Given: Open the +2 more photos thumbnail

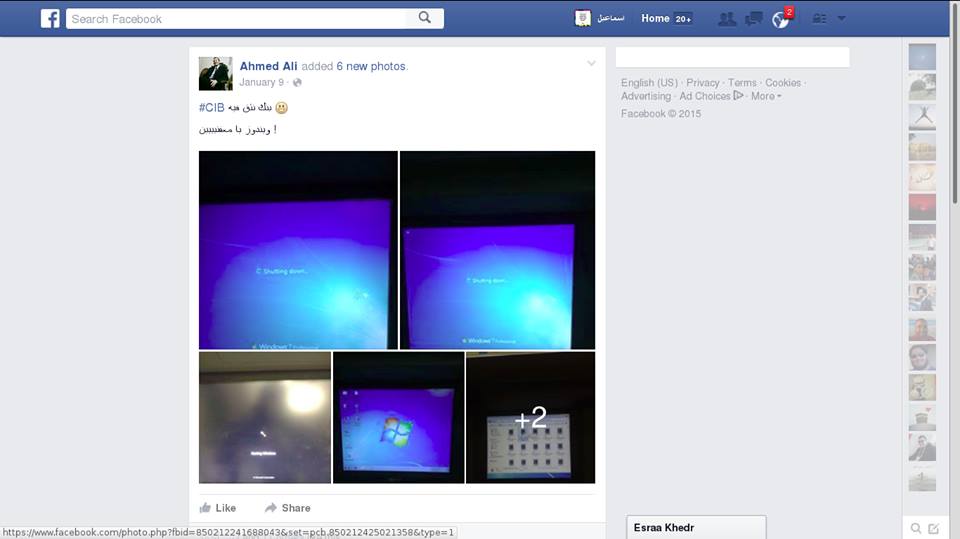Looking at the screenshot, I should 530,417.
